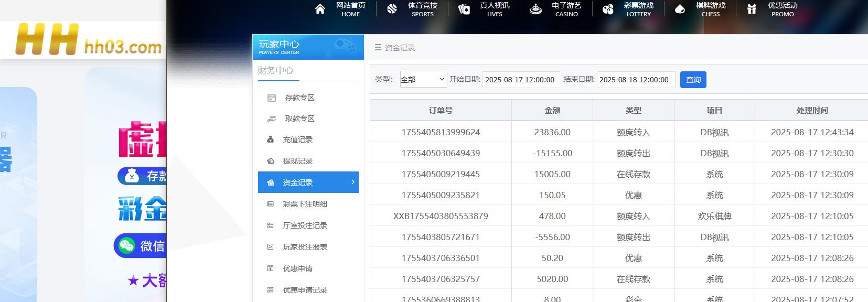Click the 处理时间 column header

(x=811, y=111)
